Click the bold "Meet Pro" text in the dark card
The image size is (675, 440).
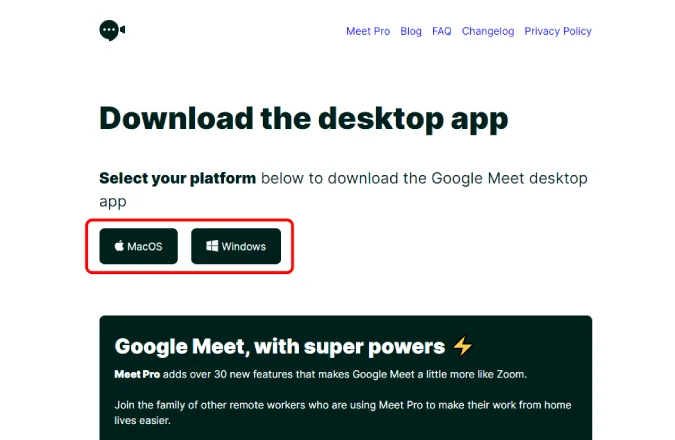137,374
